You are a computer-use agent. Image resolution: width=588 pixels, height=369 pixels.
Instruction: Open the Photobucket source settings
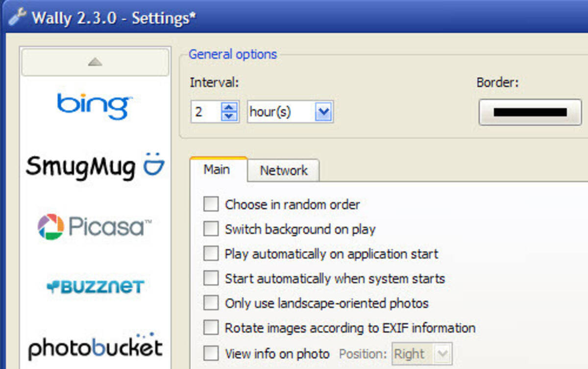(95, 346)
